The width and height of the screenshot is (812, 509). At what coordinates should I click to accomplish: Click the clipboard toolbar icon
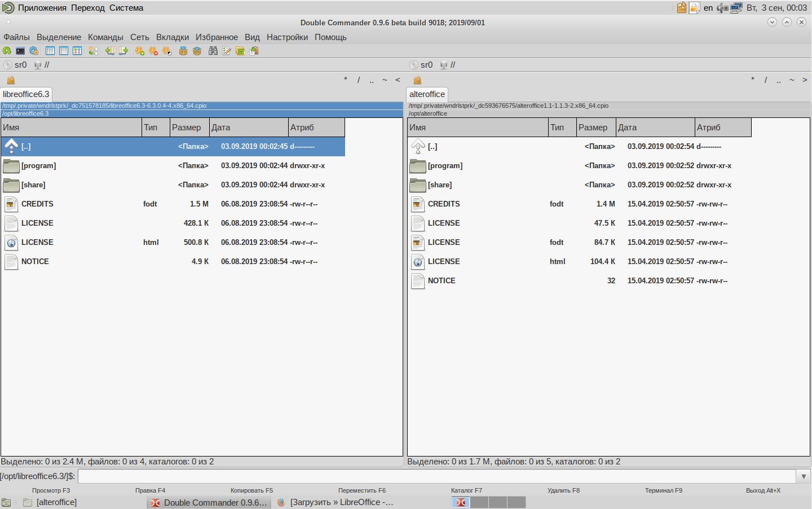[x=254, y=51]
